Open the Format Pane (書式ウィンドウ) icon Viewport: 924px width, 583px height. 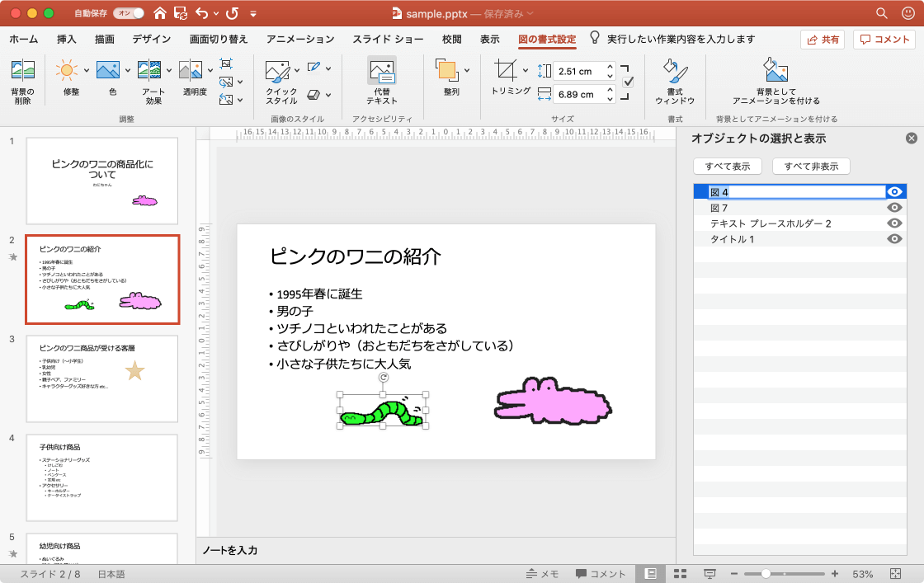[674, 72]
